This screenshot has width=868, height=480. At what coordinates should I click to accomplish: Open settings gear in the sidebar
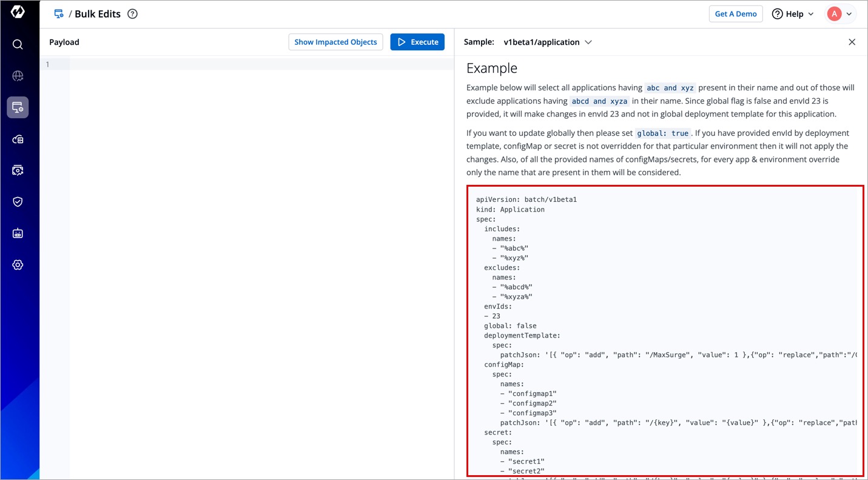[x=18, y=265]
